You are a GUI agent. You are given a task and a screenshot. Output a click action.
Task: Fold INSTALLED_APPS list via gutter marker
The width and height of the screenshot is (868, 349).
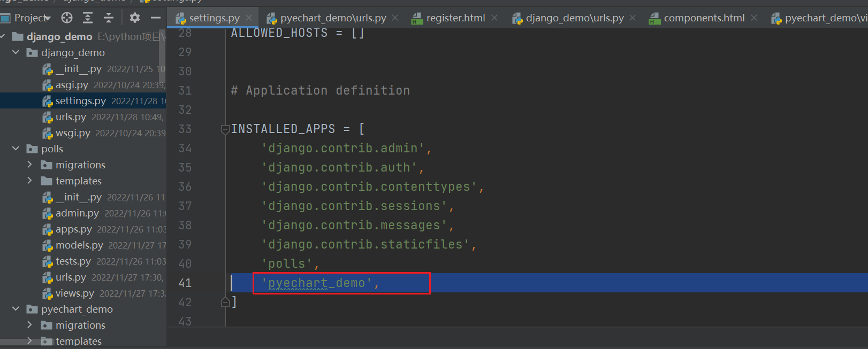(225, 129)
